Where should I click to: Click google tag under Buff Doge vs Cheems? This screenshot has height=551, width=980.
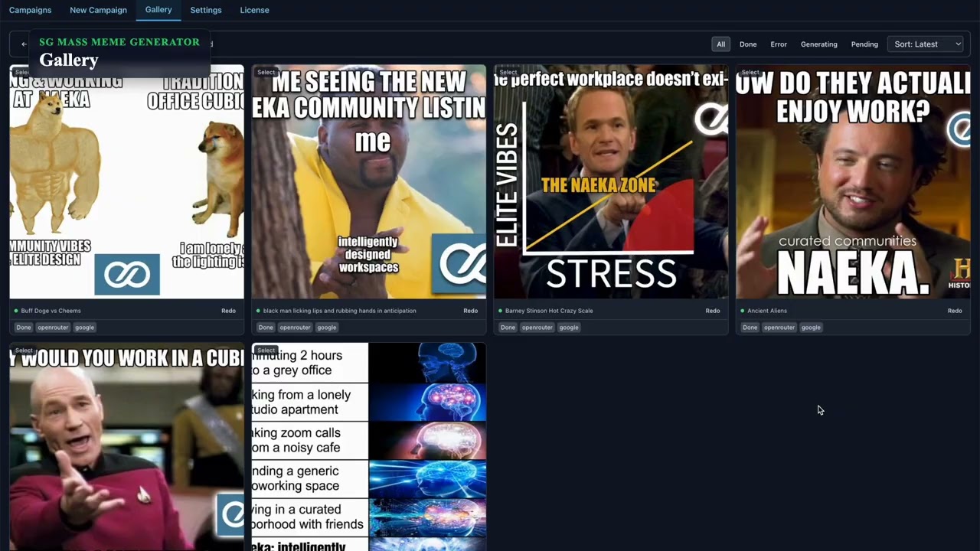tap(84, 328)
